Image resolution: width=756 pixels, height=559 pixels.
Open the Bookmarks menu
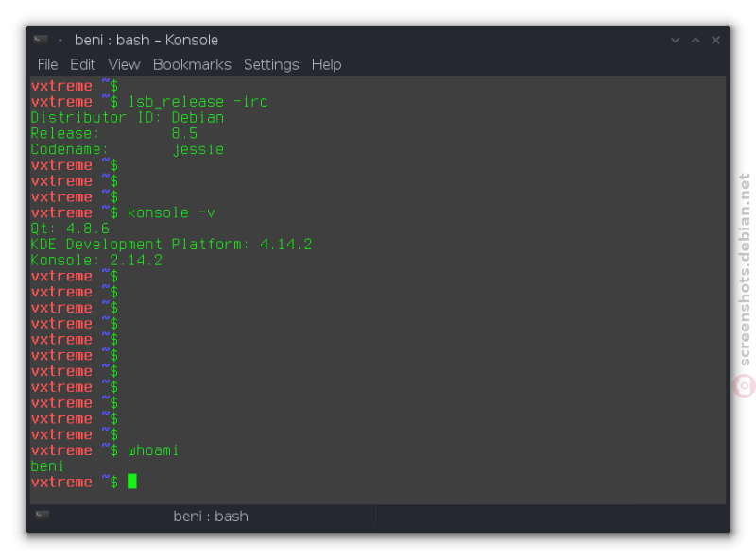coord(192,64)
